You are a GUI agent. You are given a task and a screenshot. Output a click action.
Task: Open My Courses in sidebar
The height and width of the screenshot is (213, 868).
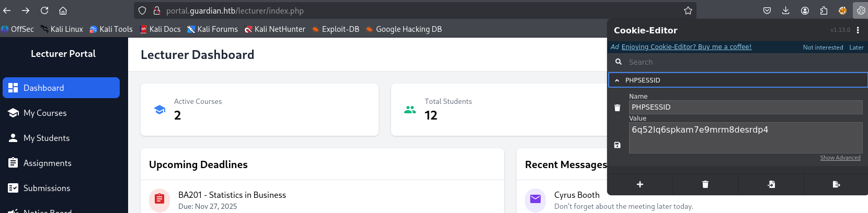(x=45, y=113)
